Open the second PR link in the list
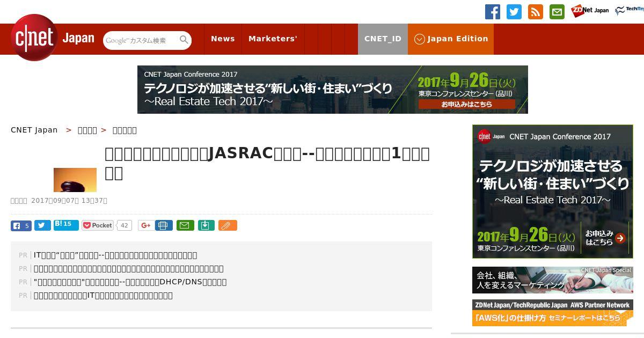 click(128, 268)
